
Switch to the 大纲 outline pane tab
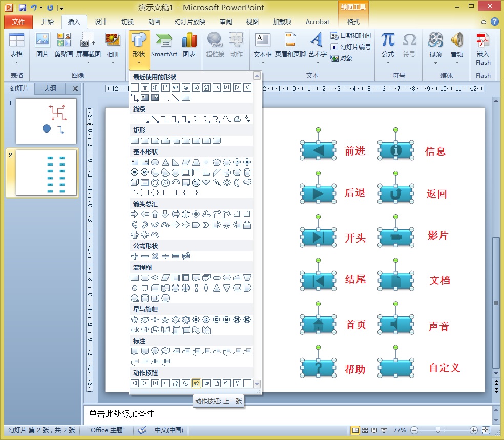[x=50, y=89]
